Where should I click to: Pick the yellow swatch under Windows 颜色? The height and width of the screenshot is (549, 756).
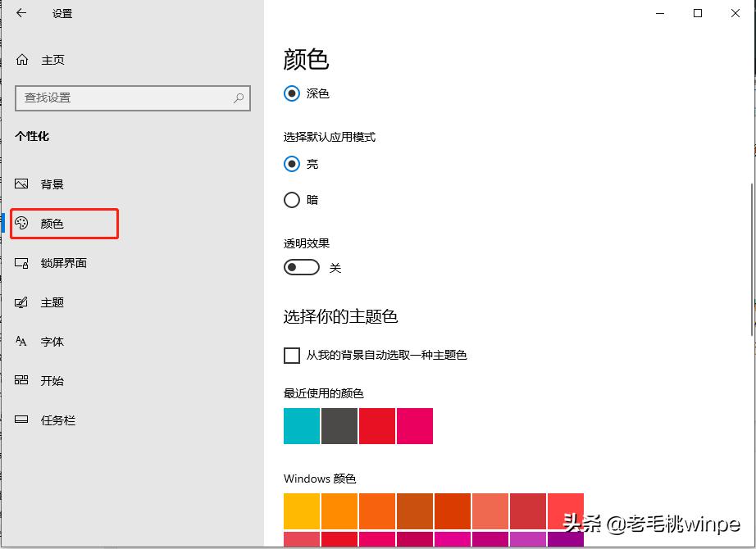[x=301, y=511]
